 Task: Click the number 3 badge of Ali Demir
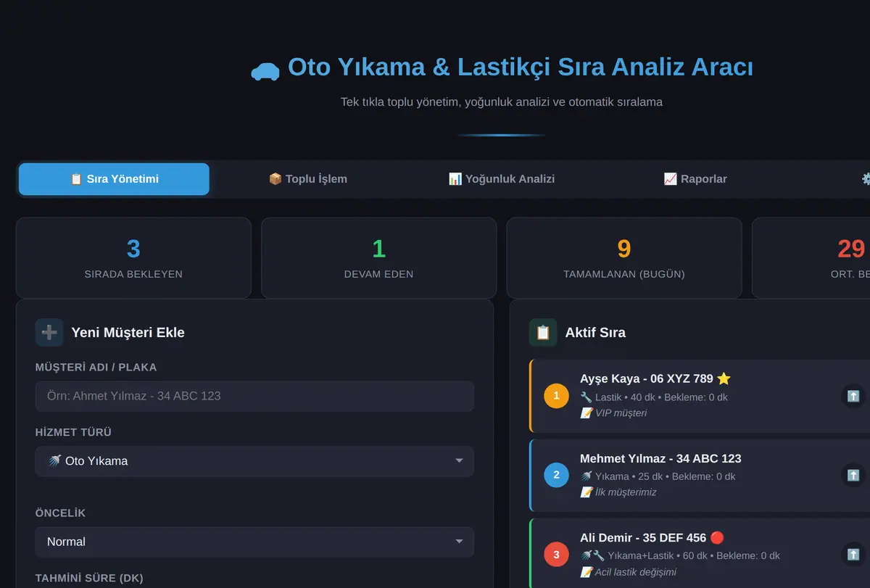point(556,555)
